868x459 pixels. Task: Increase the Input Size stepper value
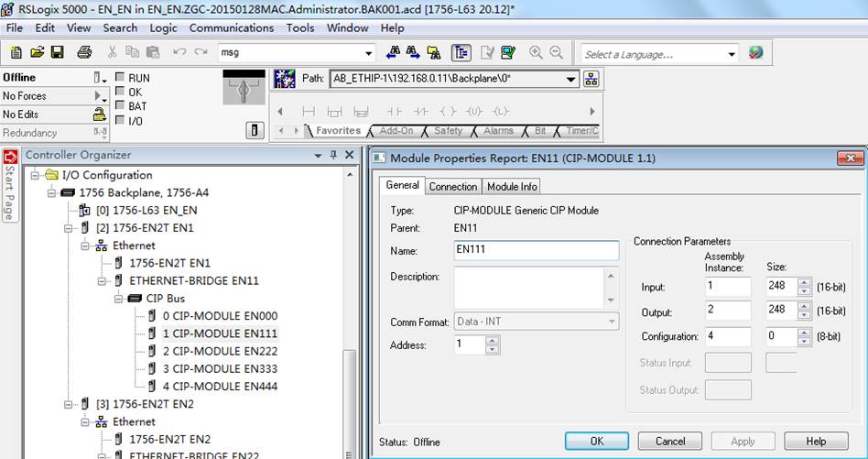click(804, 283)
